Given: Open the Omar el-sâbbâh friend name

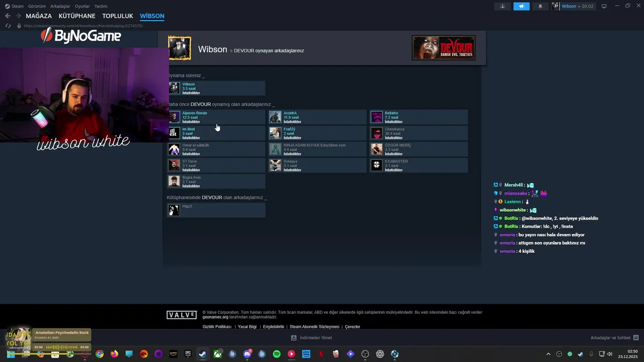Looking at the screenshot, I should click(195, 145).
